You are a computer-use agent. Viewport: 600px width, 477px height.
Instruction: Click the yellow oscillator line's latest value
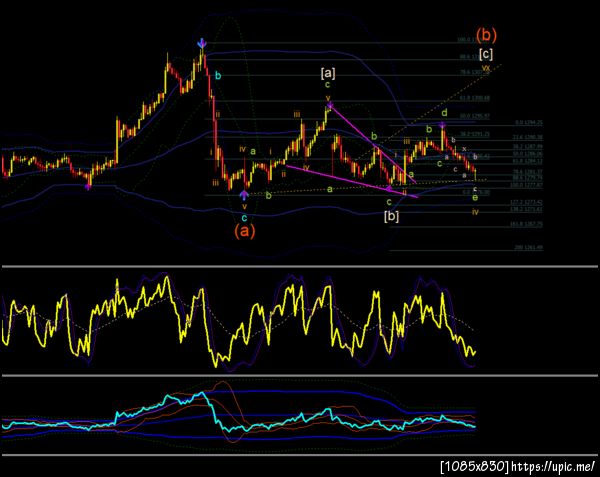pyautogui.click(x=474, y=352)
